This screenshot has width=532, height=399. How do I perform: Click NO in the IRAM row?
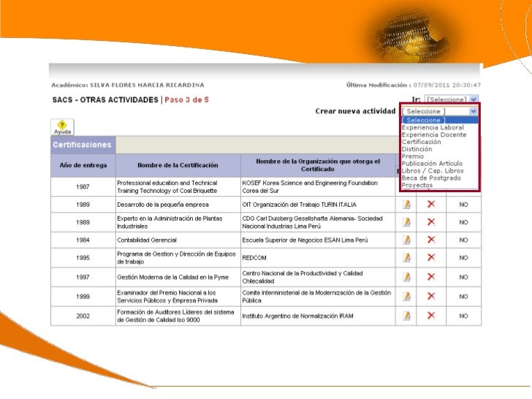pos(463,316)
